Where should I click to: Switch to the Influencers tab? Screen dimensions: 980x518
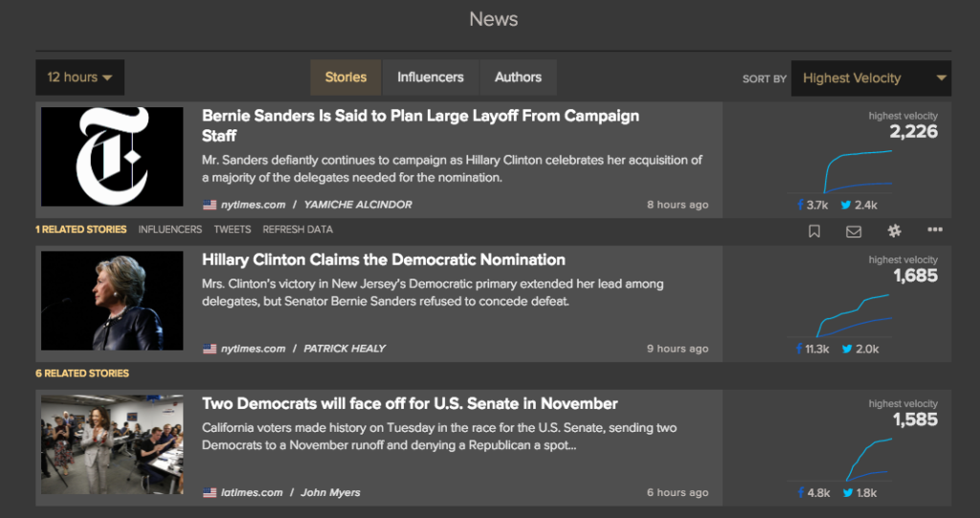coord(431,78)
